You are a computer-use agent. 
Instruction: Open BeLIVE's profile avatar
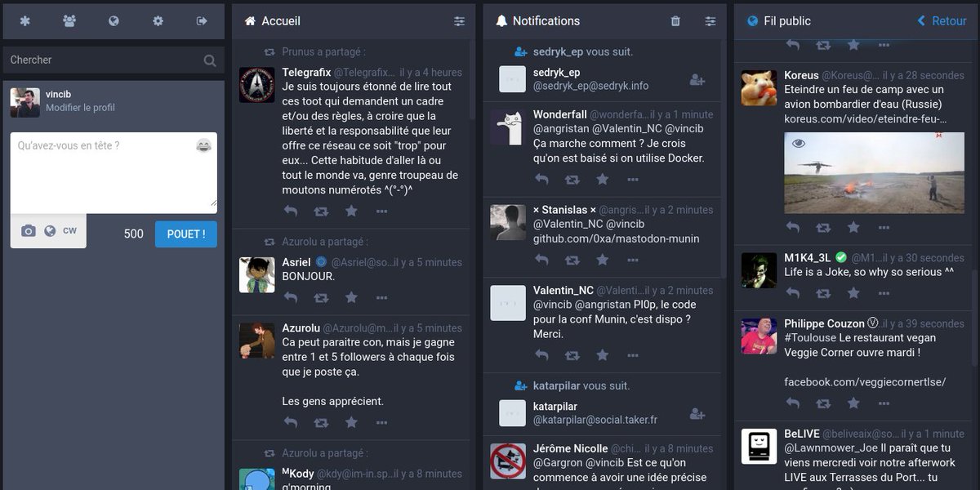tap(759, 447)
